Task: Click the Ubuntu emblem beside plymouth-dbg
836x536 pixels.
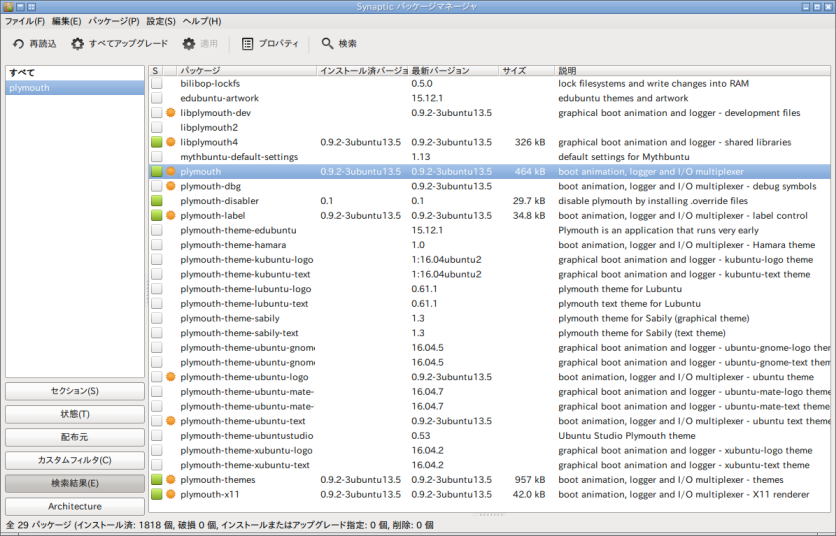Action: [x=171, y=186]
